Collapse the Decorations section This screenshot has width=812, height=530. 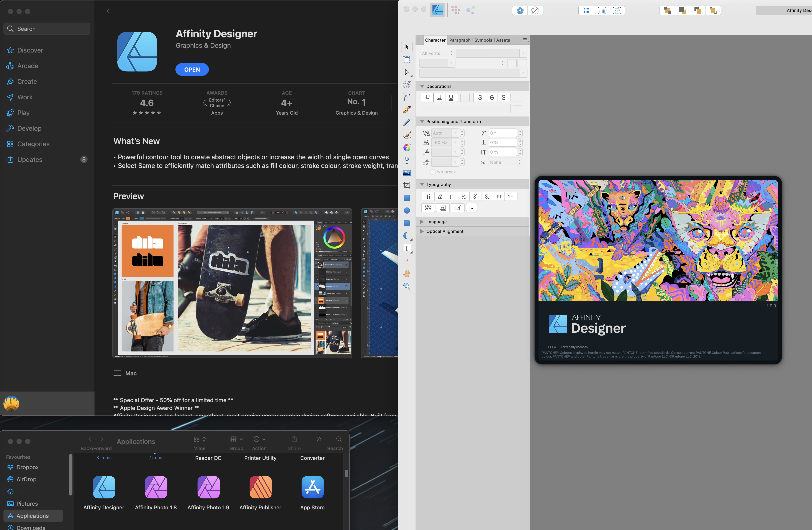click(x=422, y=86)
